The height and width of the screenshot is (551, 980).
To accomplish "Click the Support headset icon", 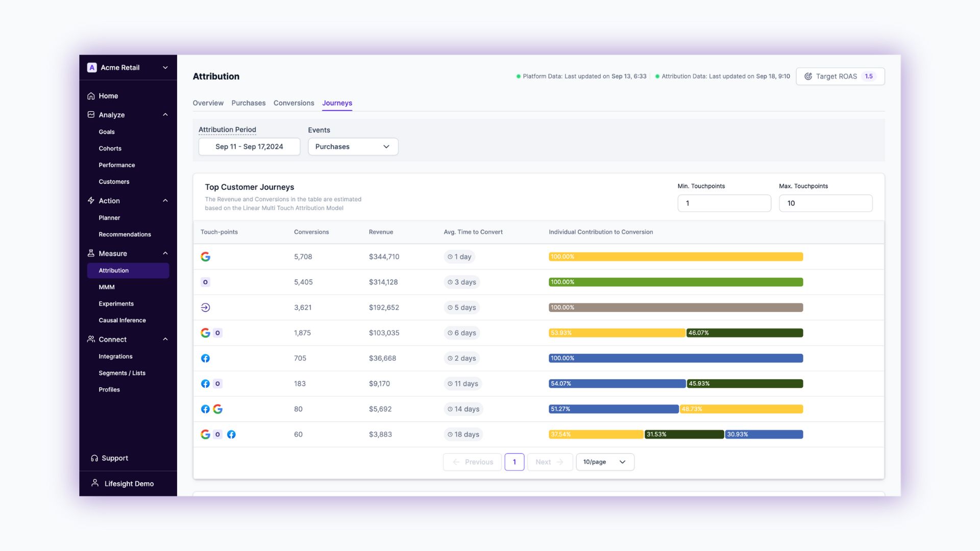I will [x=94, y=458].
